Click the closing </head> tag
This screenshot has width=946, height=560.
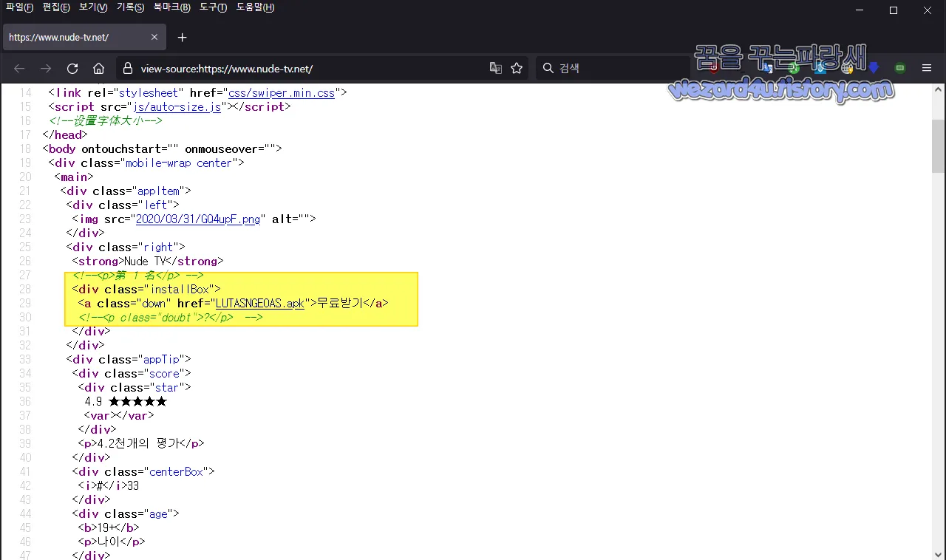[65, 135]
